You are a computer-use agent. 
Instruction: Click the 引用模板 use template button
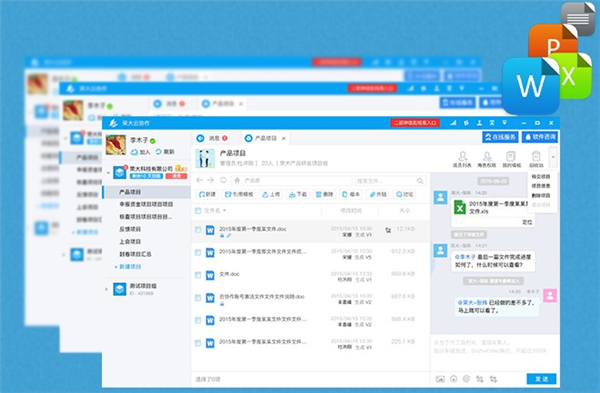239,194
